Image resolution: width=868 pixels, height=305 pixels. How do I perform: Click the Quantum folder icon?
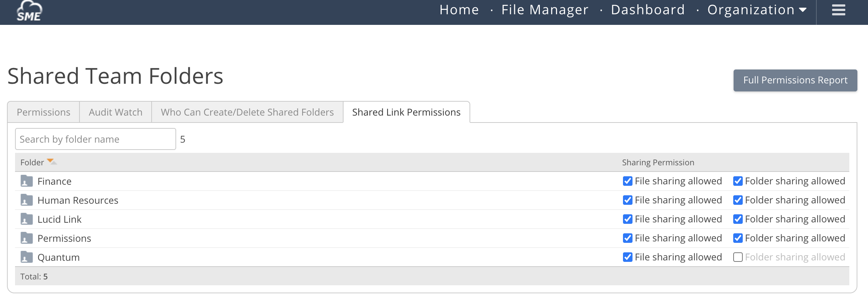(27, 257)
